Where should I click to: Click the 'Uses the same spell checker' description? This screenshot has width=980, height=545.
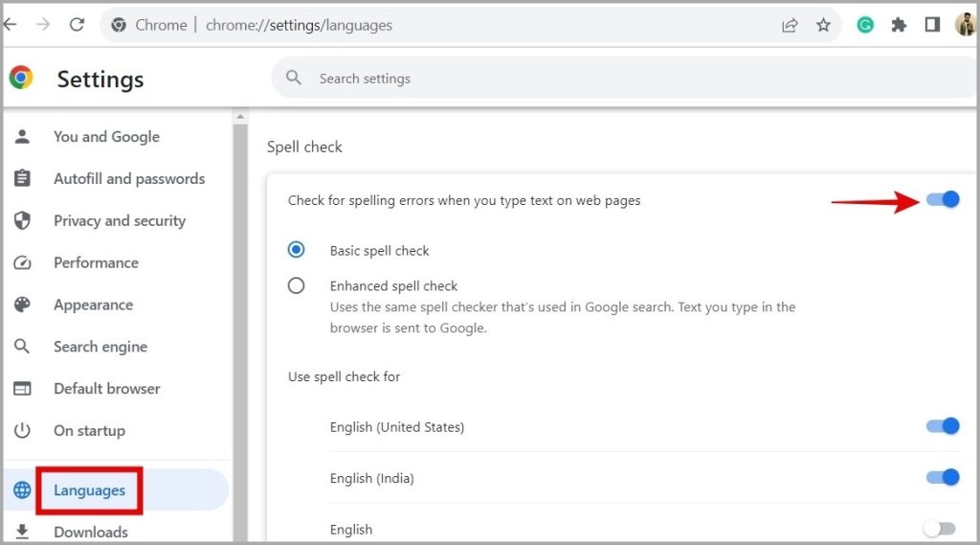pos(563,317)
